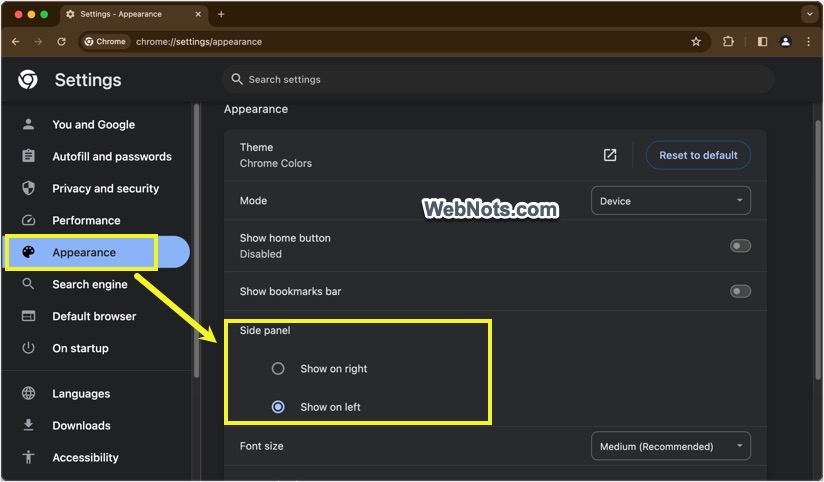824x482 pixels.
Task: Click the back navigation arrow
Action: [x=15, y=42]
